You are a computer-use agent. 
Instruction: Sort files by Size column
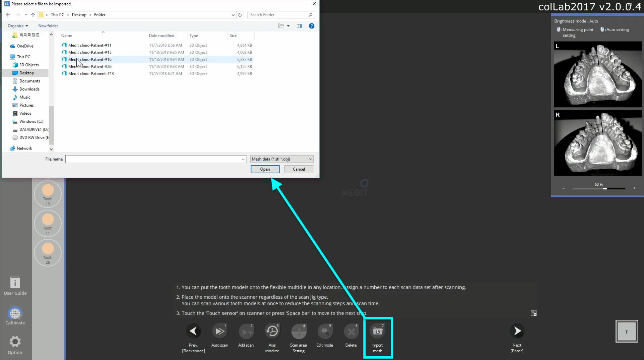[241, 36]
